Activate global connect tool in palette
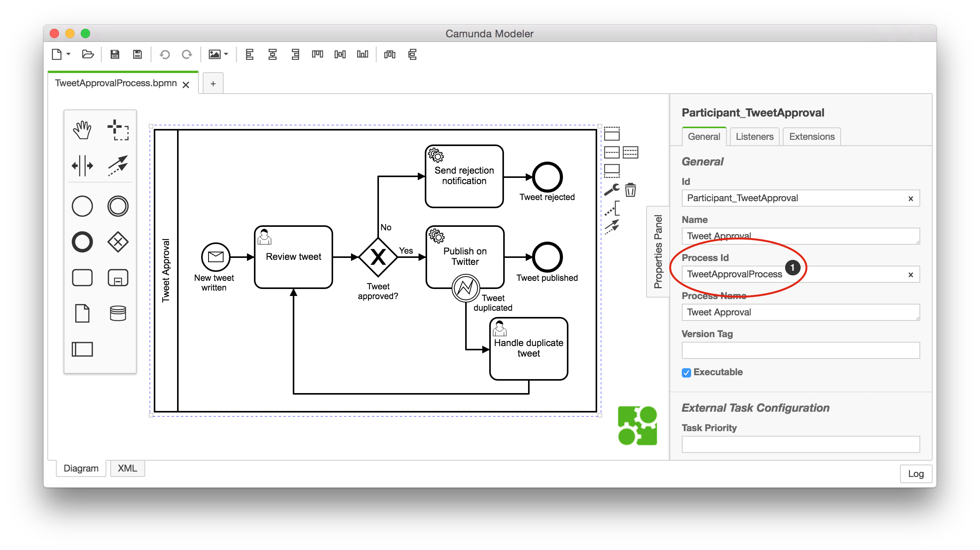This screenshot has height=550, width=980. coord(118,166)
